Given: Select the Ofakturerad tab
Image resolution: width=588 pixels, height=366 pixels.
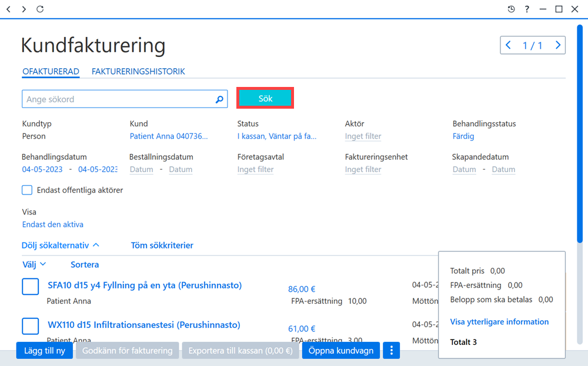Looking at the screenshot, I should 51,71.
